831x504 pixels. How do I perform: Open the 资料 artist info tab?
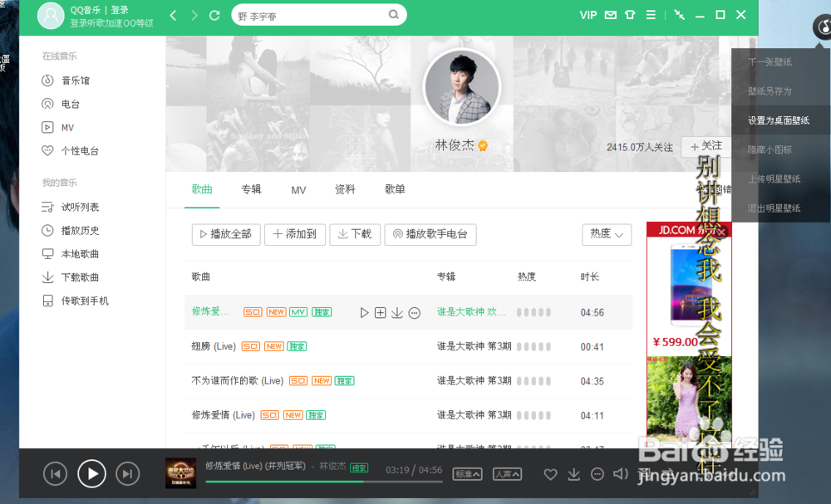pos(345,189)
